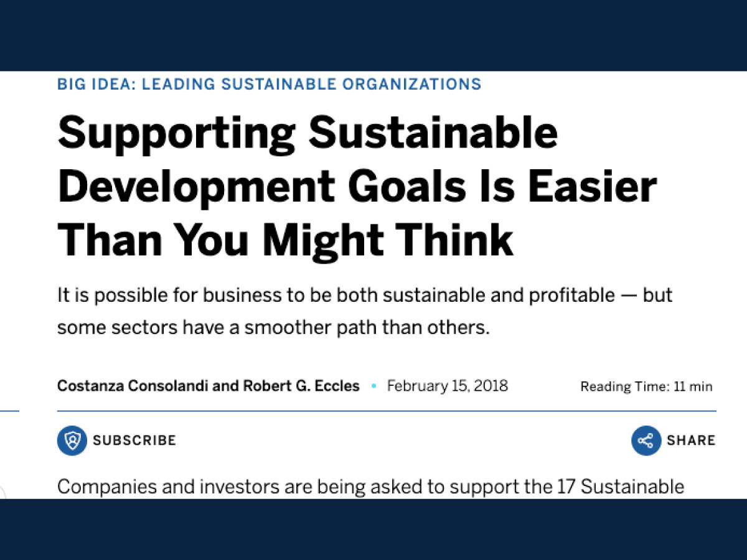Click the subtitle about sustainable and profitable business
The height and width of the screenshot is (560, 747).
365,311
